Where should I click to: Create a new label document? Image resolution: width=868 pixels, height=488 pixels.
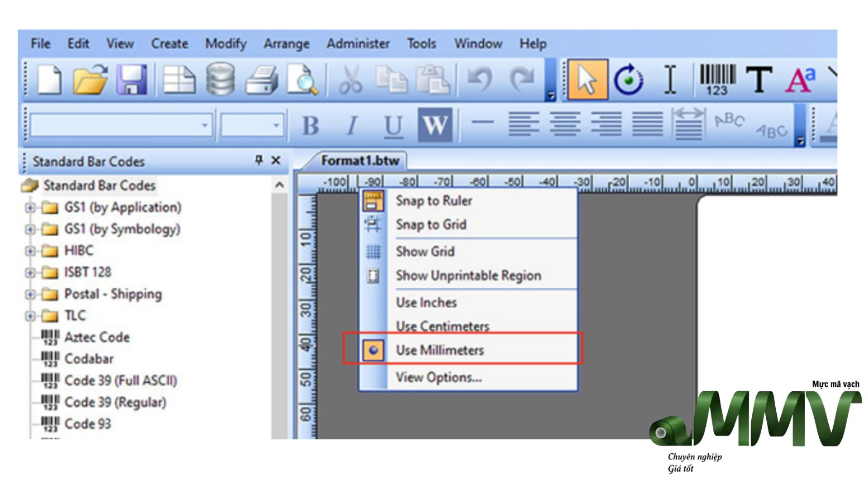click(x=49, y=80)
